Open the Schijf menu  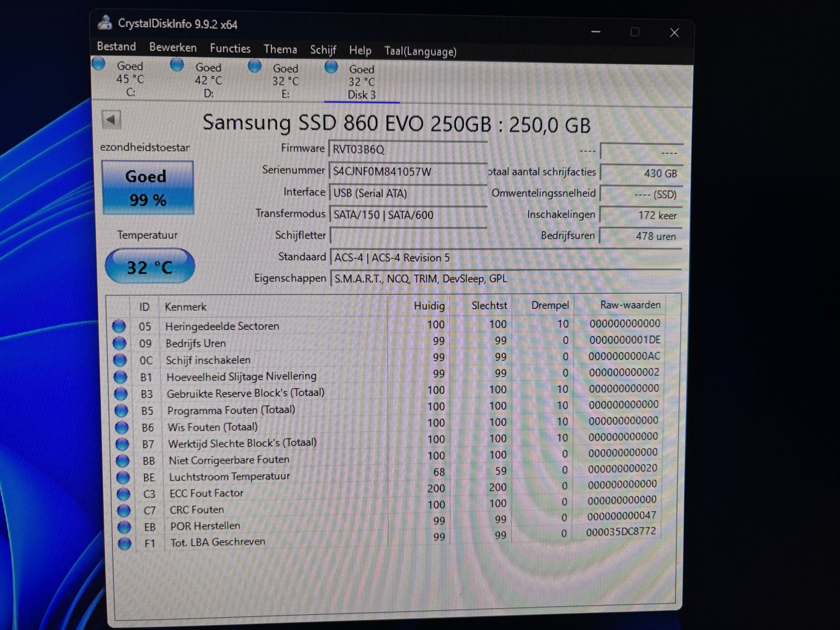pos(323,50)
